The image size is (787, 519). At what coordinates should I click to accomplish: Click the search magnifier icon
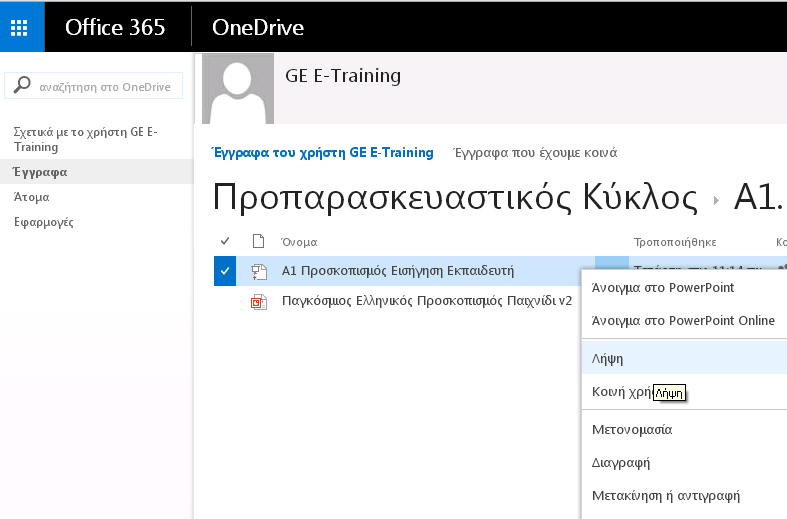22,85
